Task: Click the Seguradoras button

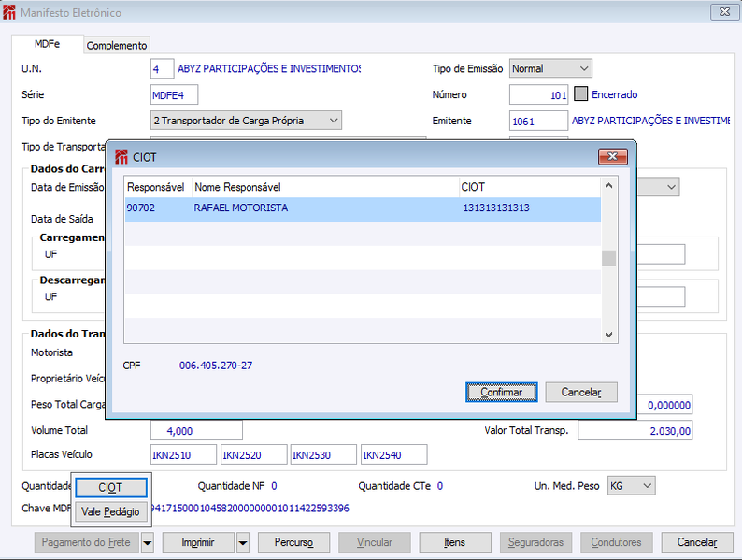Action: tap(535, 542)
